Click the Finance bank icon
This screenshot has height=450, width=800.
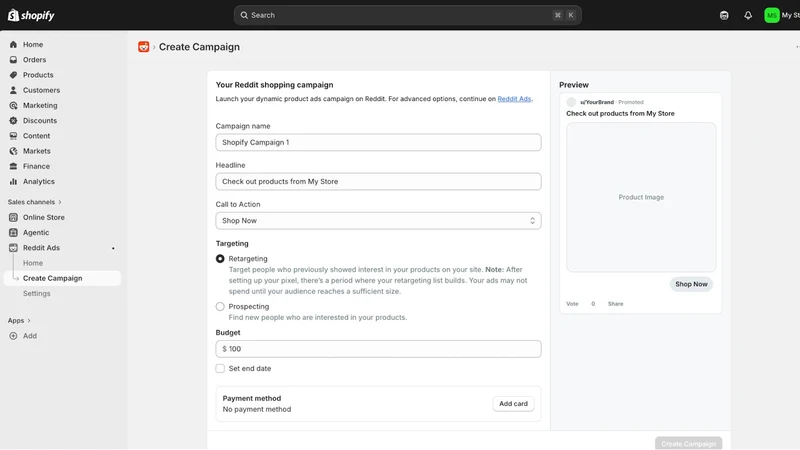coord(13,166)
